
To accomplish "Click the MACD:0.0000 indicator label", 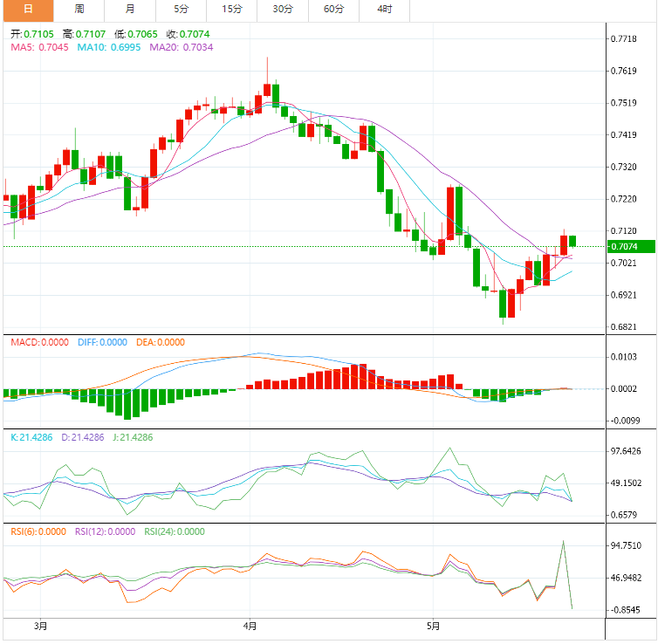I will [39, 342].
